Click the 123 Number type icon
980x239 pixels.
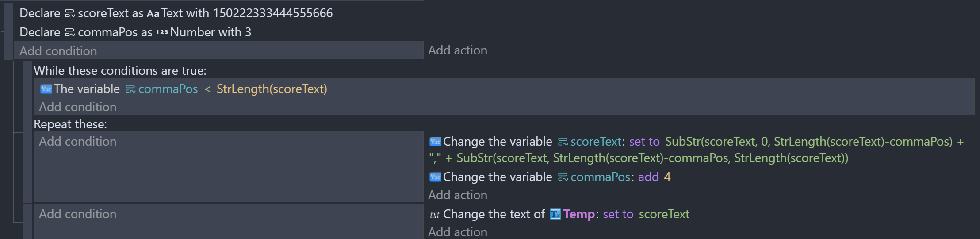162,32
